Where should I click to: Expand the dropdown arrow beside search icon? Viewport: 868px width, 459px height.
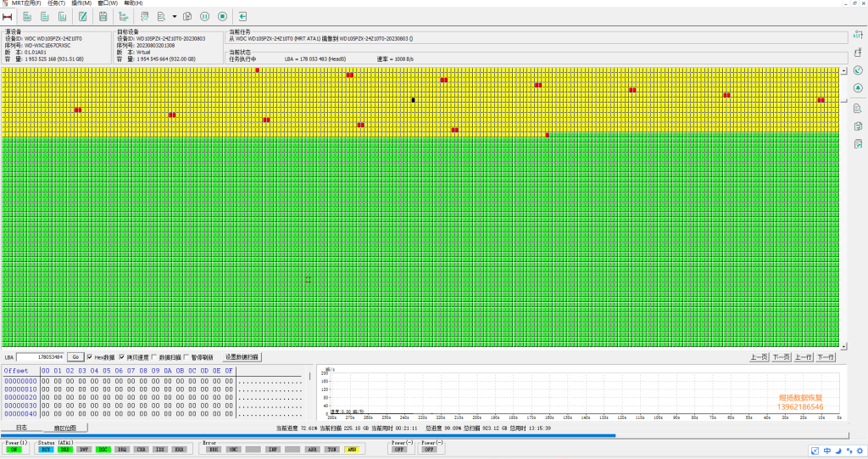[x=175, y=17]
